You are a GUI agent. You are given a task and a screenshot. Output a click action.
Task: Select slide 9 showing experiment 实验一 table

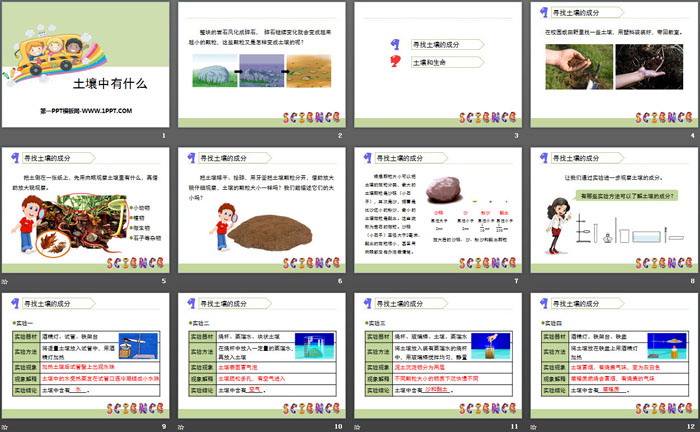pyautogui.click(x=85, y=356)
